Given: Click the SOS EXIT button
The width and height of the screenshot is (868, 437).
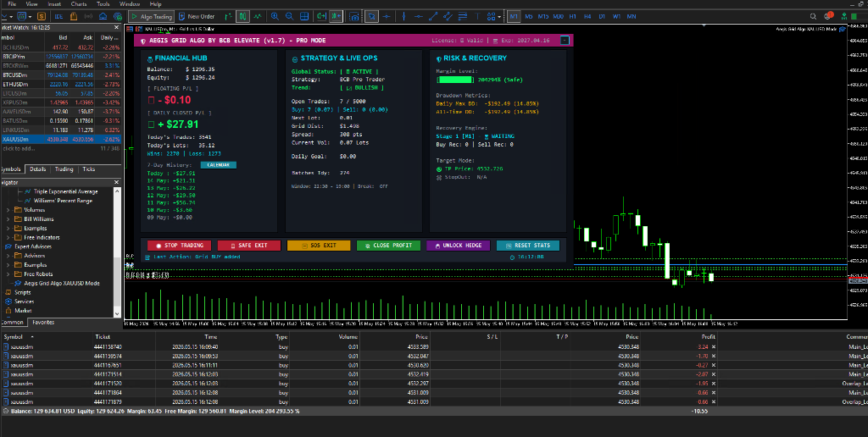Looking at the screenshot, I should pyautogui.click(x=319, y=246).
